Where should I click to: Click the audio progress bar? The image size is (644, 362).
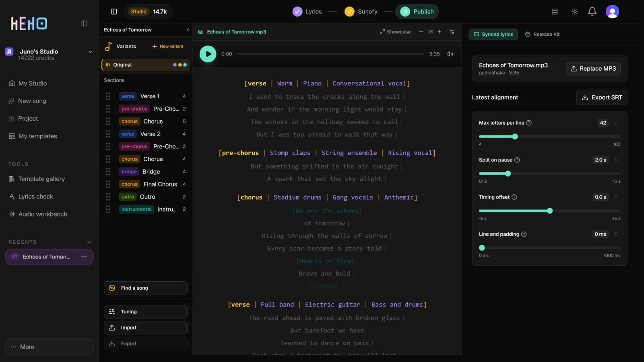(x=330, y=54)
